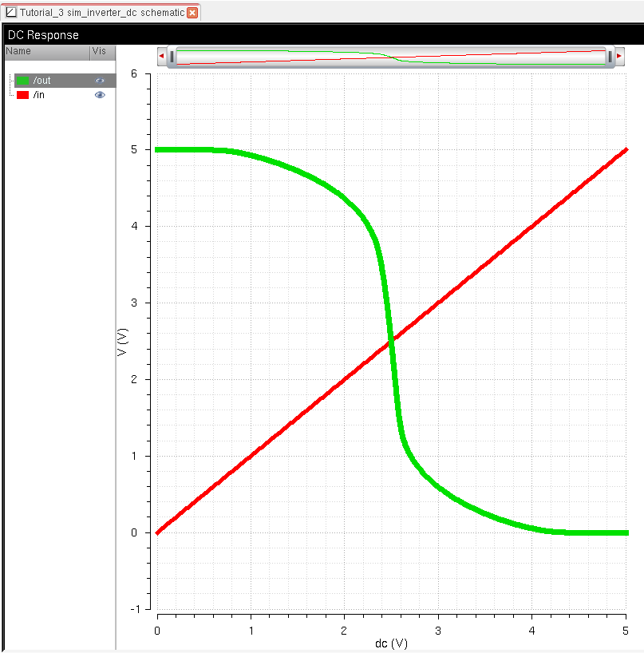Click the y-axis tick label 6
The height and width of the screenshot is (653, 644).
(x=133, y=74)
